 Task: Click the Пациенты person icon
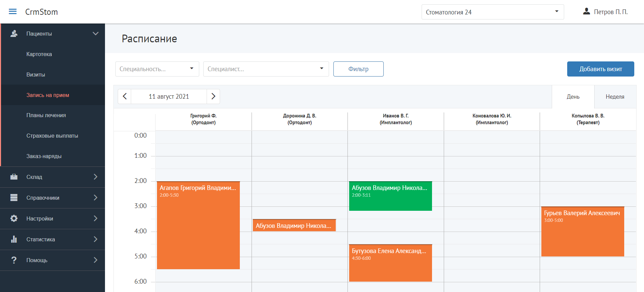point(14,34)
